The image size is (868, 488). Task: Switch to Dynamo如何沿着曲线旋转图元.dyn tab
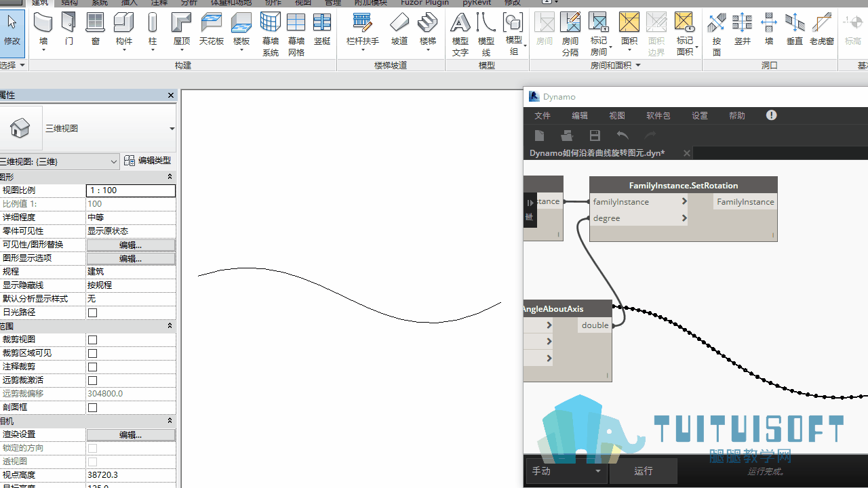(x=597, y=153)
